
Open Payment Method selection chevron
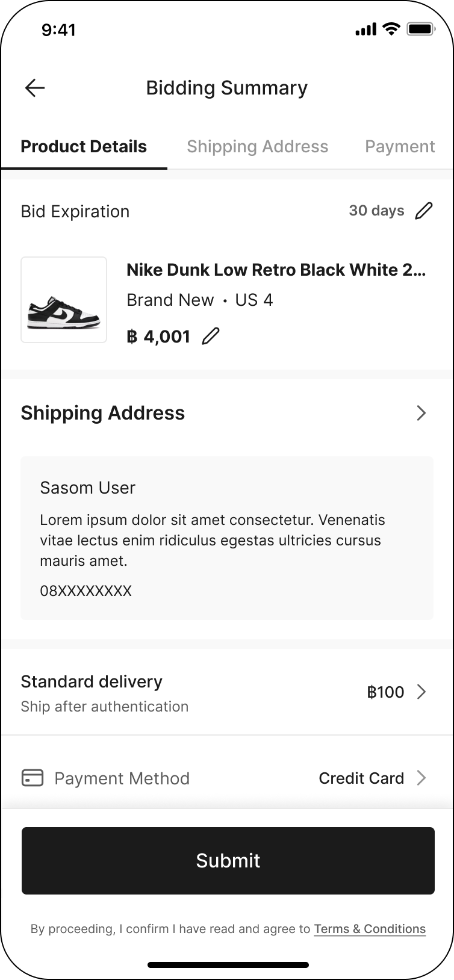tap(421, 778)
